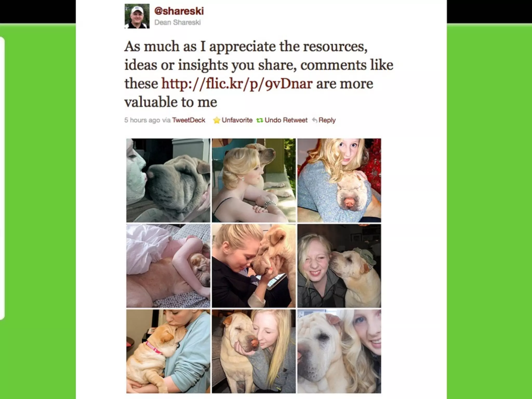Viewport: 532px width, 399px height.
Task: Click the Reply button
Action: point(327,120)
